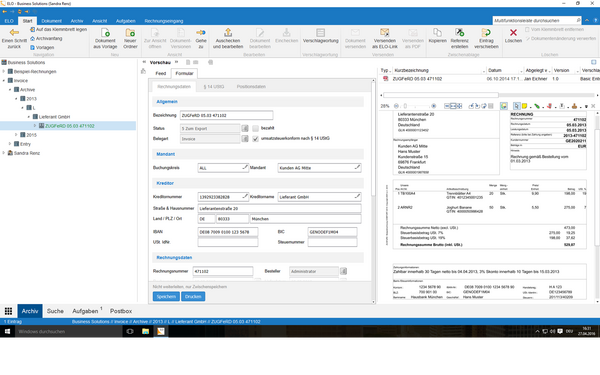This screenshot has width=600, height=375.
Task: Expand the Entry folder
Action: click(x=10, y=144)
